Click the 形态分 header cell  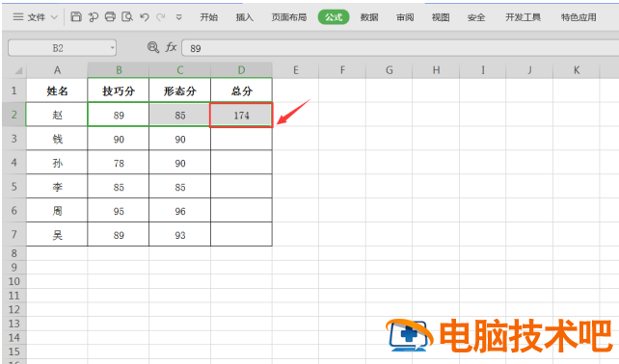[x=180, y=91]
